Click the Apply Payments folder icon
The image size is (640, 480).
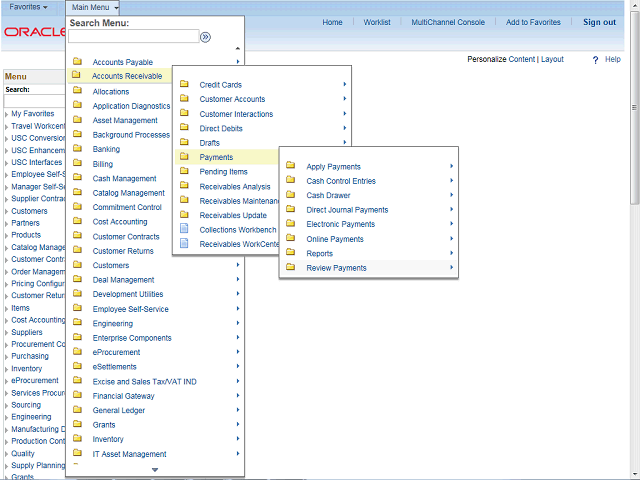[x=290, y=166]
